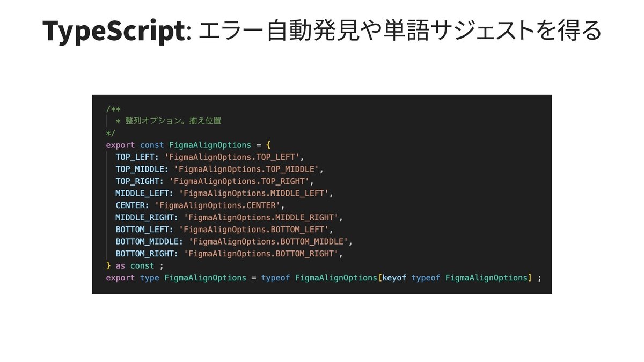Click 'keyof typeof FigmaAlignOptions' inside the brackets

(455, 278)
